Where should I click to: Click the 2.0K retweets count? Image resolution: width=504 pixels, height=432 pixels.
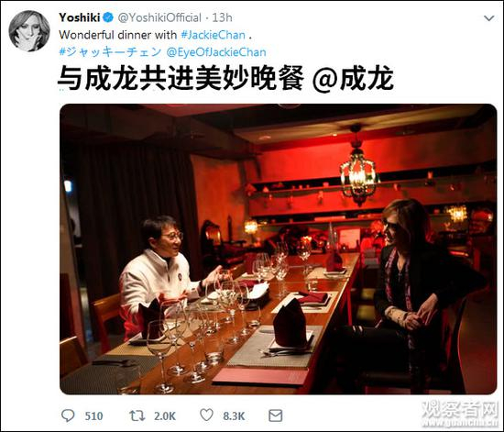click(165, 415)
